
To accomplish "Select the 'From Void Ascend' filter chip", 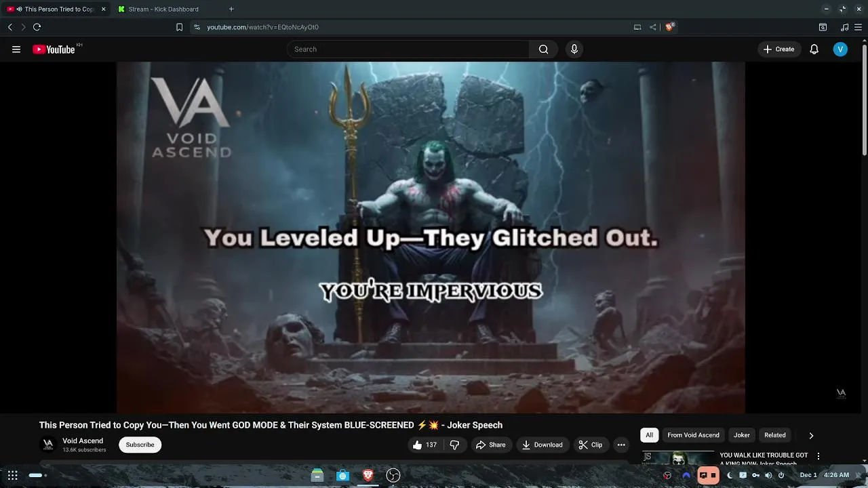I will pos(693,435).
